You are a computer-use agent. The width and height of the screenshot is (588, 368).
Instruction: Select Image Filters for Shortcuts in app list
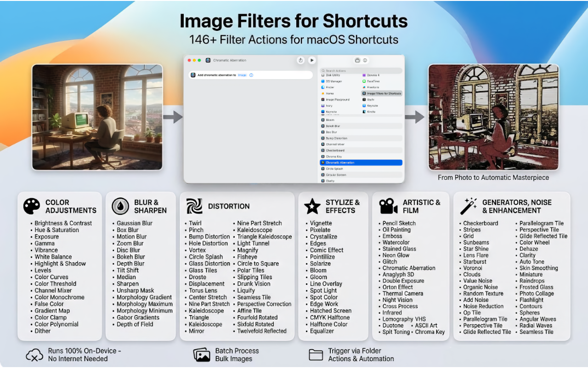tap(382, 93)
